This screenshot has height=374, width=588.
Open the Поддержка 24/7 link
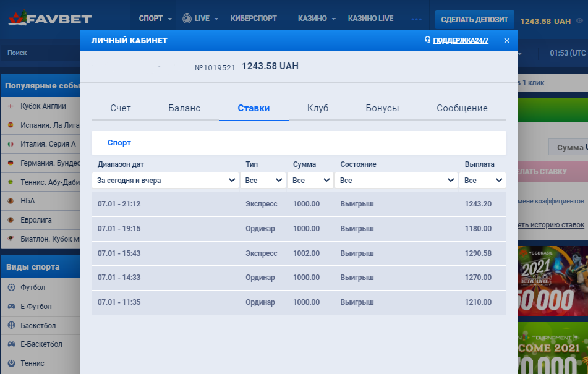[460, 40]
